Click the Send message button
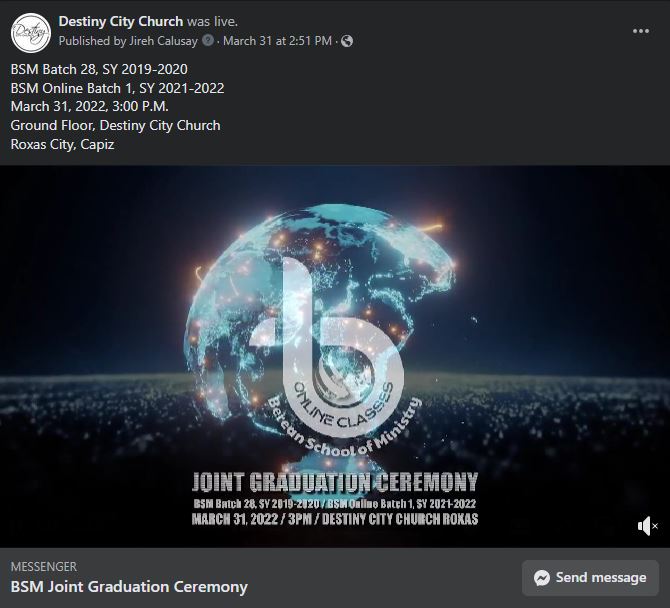670x608 pixels. [x=590, y=578]
